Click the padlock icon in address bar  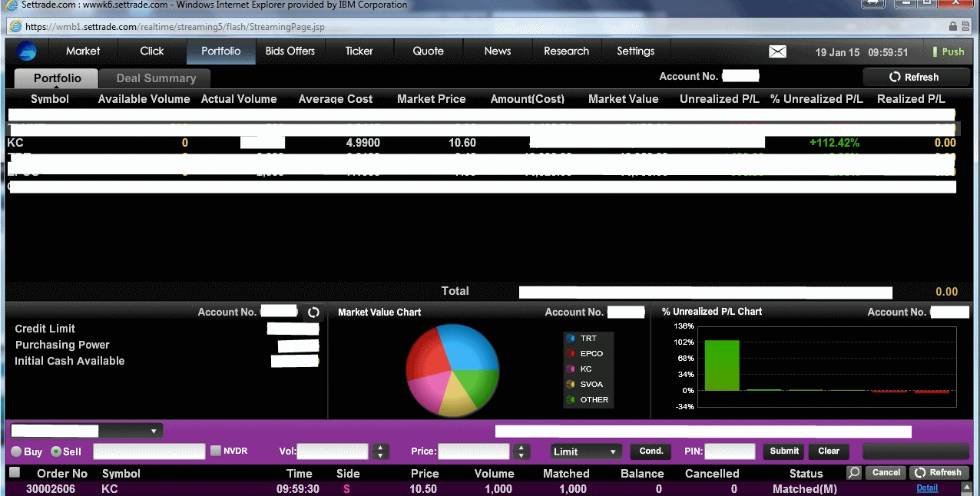[x=953, y=26]
